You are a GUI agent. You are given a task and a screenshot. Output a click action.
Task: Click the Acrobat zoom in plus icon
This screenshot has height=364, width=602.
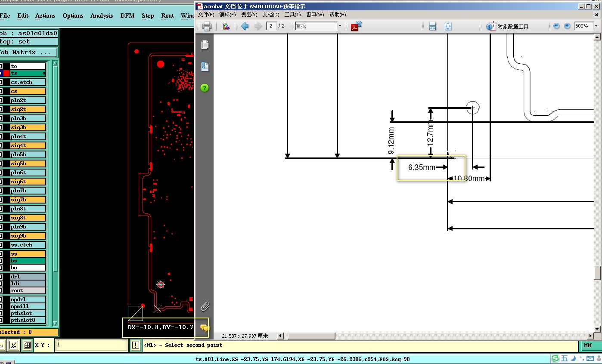(567, 26)
